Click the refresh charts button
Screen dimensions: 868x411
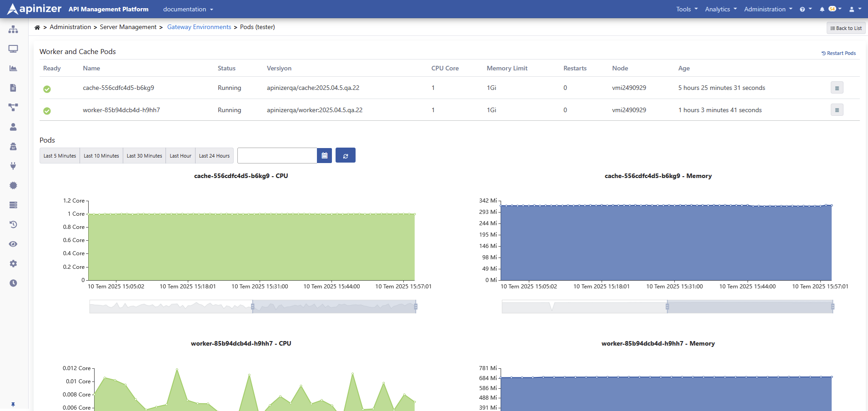tap(345, 156)
